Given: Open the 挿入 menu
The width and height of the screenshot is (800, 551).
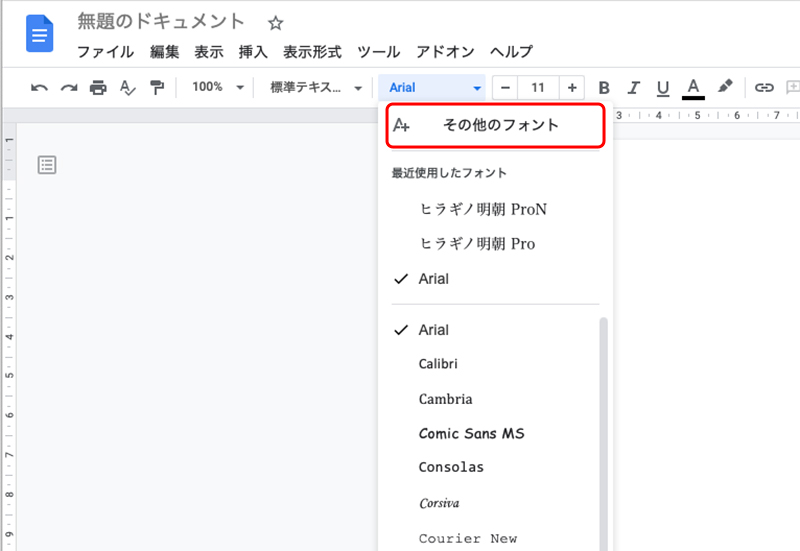Looking at the screenshot, I should point(253,52).
